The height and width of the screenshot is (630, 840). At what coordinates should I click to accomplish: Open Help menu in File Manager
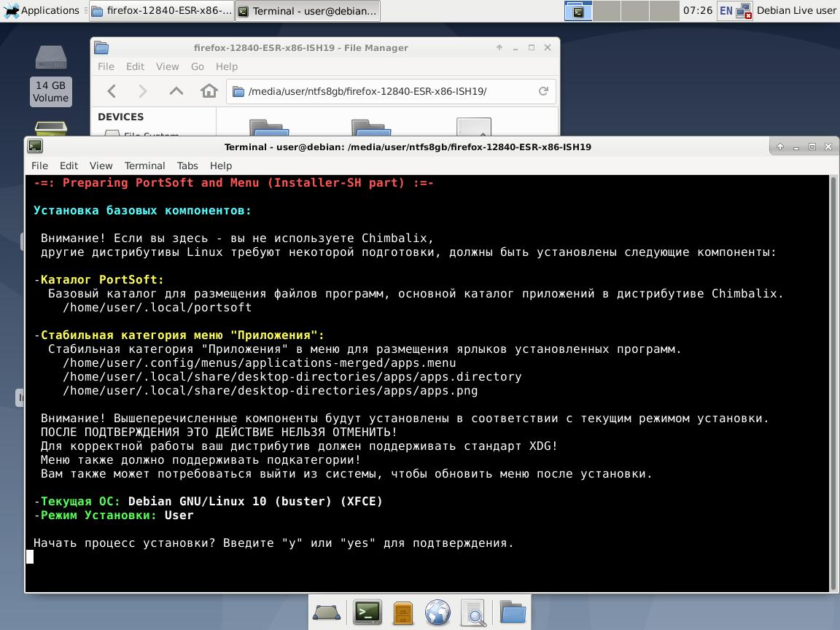point(227,66)
